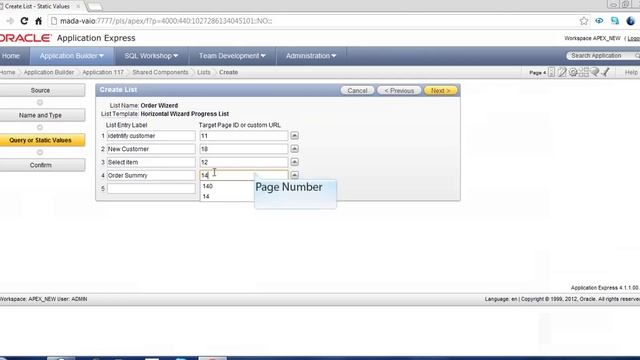Click the forward arrow in the browser toolbar
The width and height of the screenshot is (640, 360).
(10, 21)
